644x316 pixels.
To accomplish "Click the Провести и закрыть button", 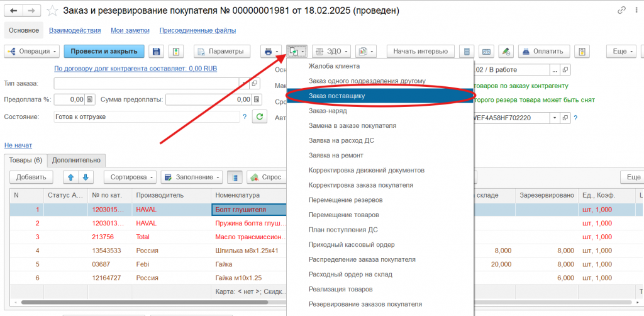I will pyautogui.click(x=104, y=51).
